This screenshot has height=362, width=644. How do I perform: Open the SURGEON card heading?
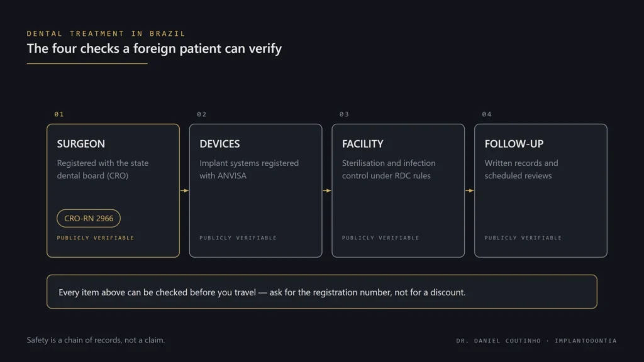click(81, 144)
